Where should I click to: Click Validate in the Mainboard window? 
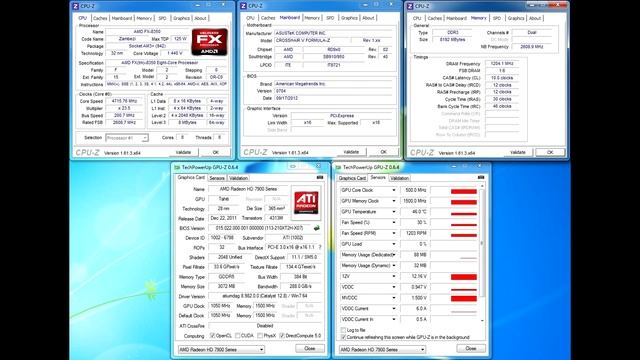pyautogui.click(x=351, y=152)
